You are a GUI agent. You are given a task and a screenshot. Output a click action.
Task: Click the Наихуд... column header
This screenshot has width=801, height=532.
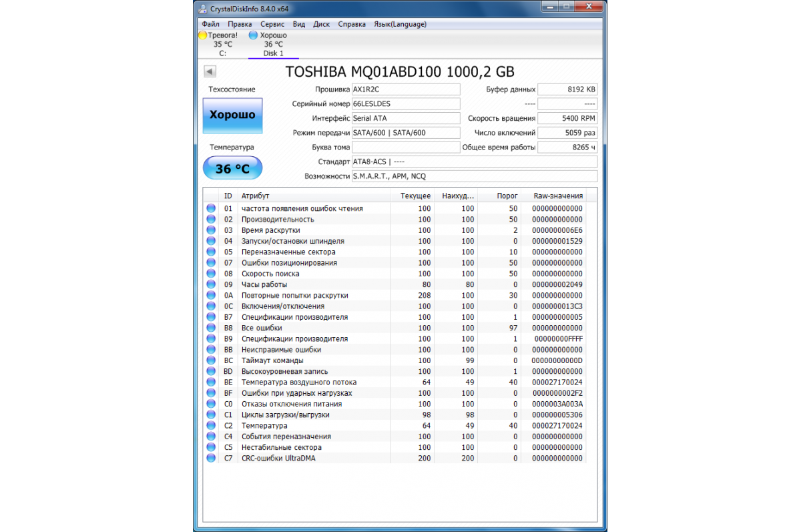pyautogui.click(x=455, y=196)
